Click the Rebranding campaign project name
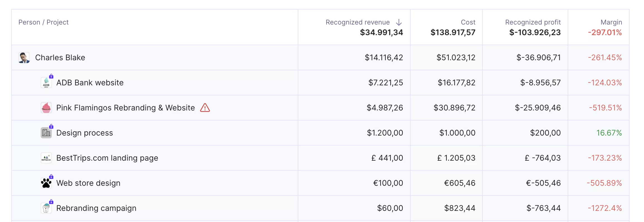 96,208
